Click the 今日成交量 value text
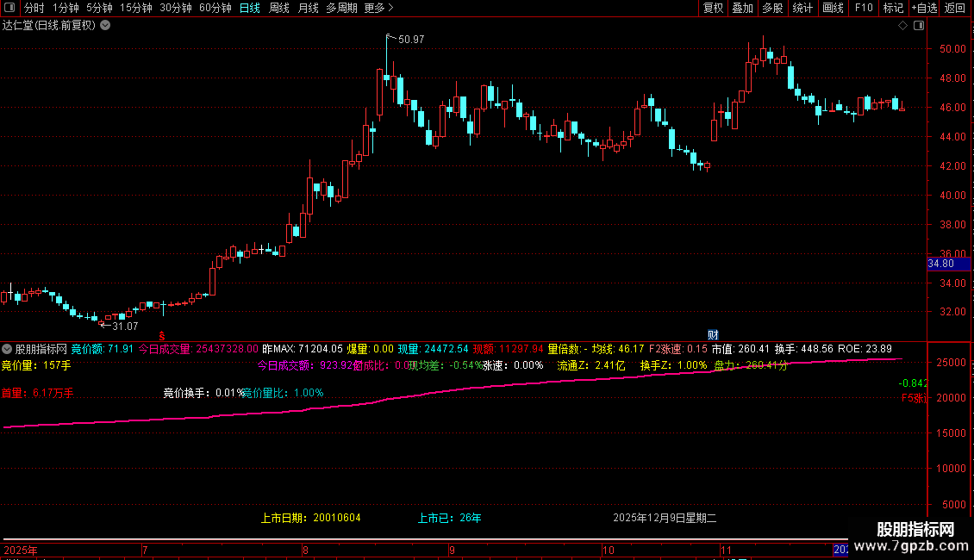The image size is (974, 560). tap(198, 349)
